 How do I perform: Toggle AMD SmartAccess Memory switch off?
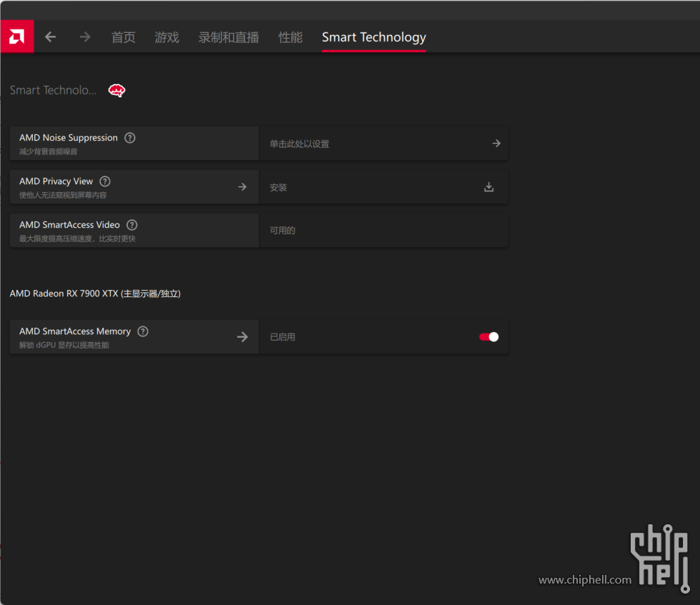pyautogui.click(x=489, y=336)
